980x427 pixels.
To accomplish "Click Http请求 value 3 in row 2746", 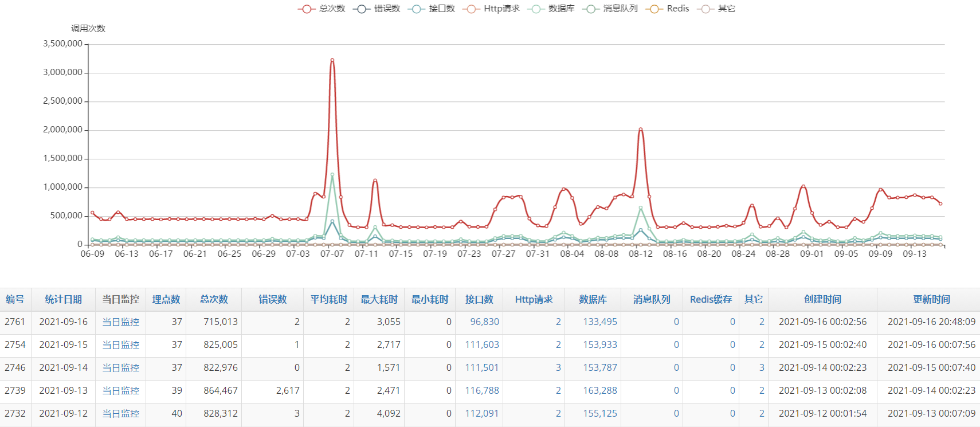I will (x=558, y=368).
